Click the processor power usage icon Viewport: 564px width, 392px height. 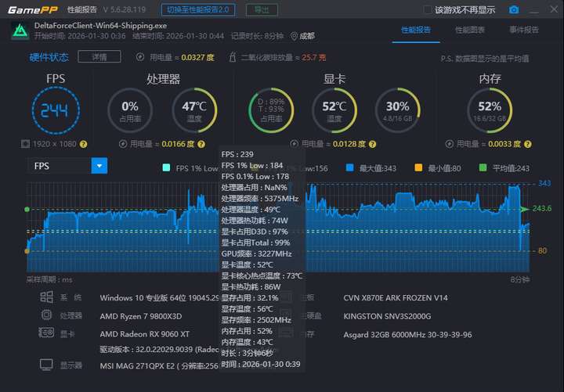[x=123, y=144]
